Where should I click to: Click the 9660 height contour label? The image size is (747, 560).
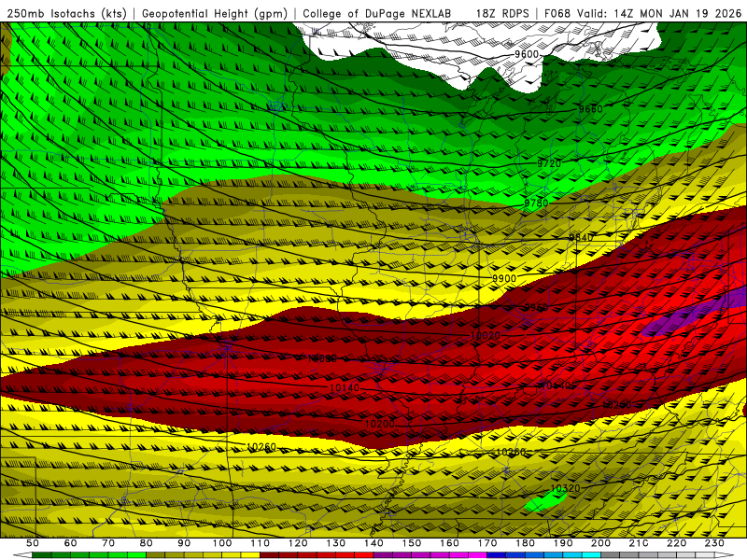pyautogui.click(x=591, y=109)
